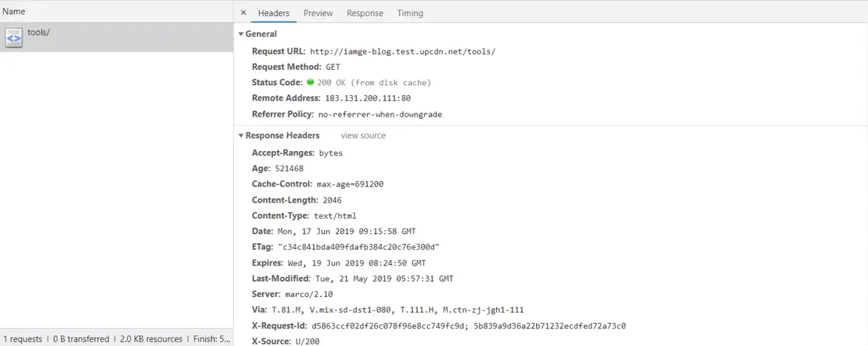Click the tools/ document file icon

(x=13, y=37)
